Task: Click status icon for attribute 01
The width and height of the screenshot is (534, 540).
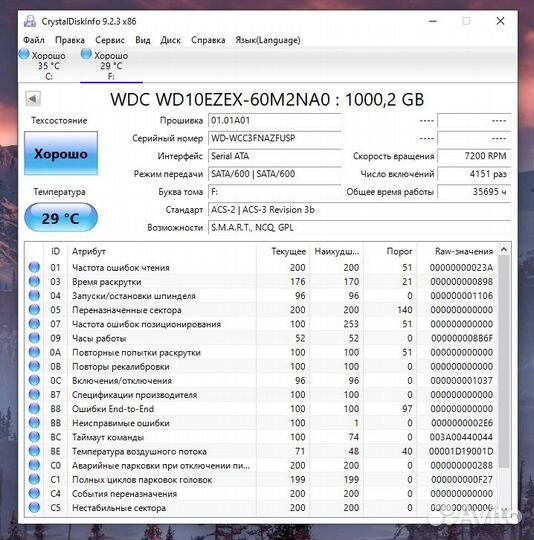Action: [34, 267]
